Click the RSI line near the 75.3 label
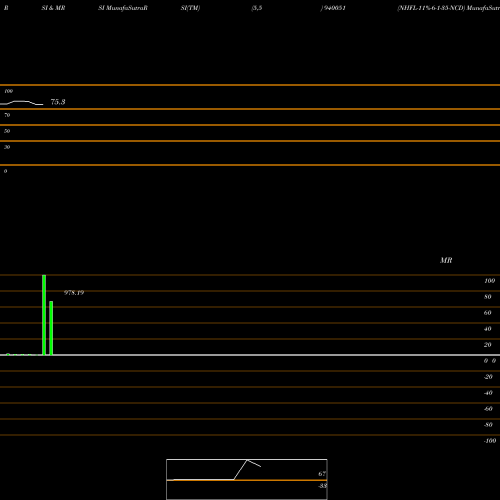Screen dimensions: 500x500 point(22,103)
